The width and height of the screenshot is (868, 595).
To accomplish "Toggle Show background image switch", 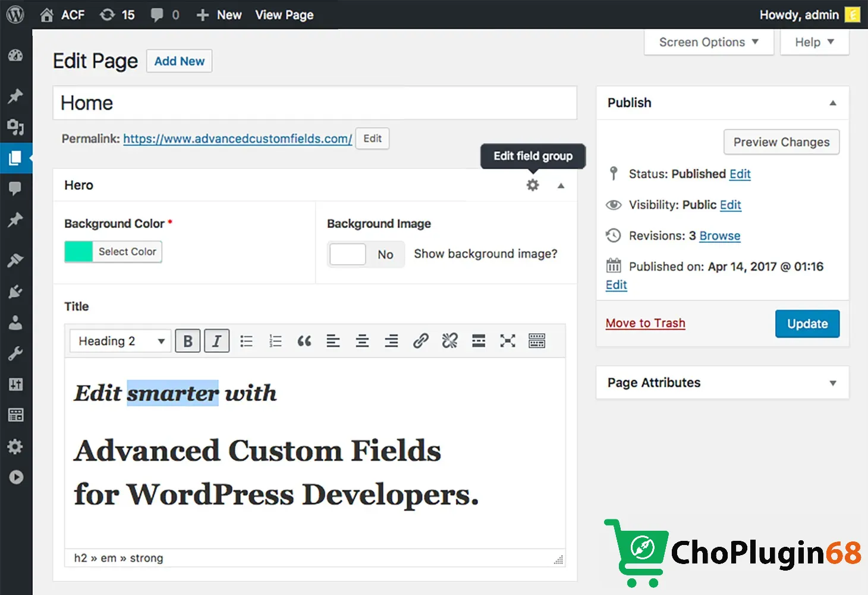I will (366, 254).
